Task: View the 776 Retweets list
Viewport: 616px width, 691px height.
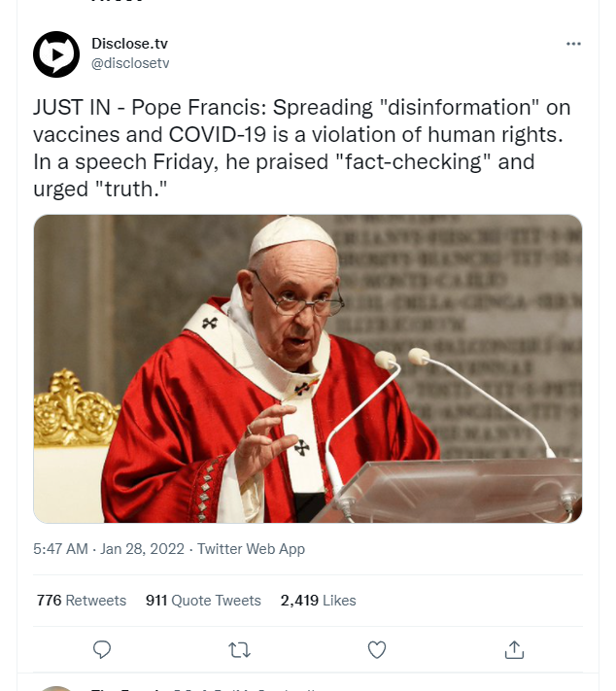Action: click(x=82, y=601)
